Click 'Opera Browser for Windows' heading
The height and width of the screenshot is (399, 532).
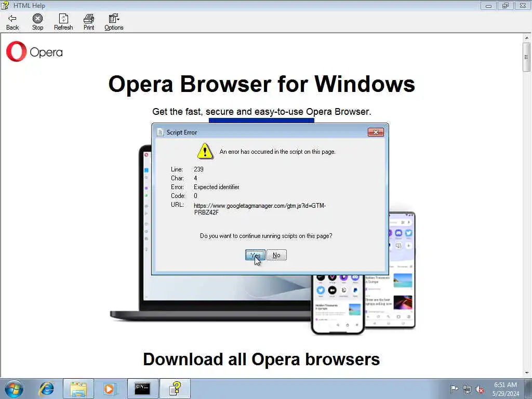[262, 84]
